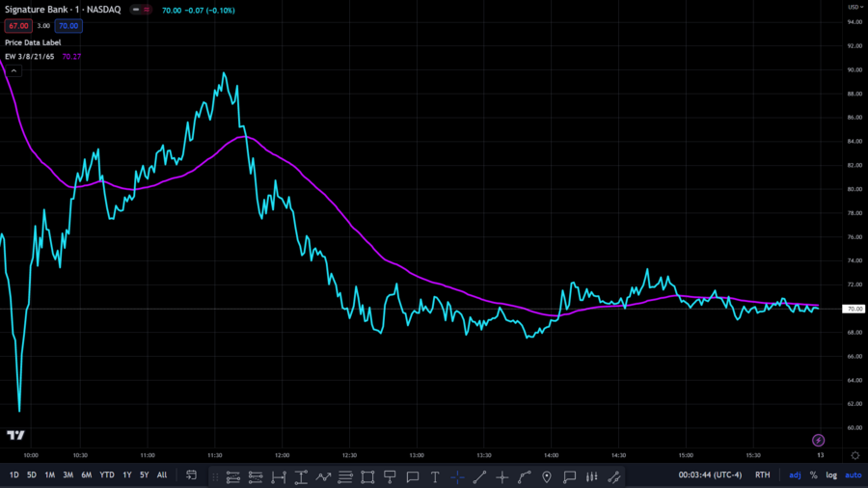Switch to 5D date range
The height and width of the screenshot is (488, 868).
point(32,475)
